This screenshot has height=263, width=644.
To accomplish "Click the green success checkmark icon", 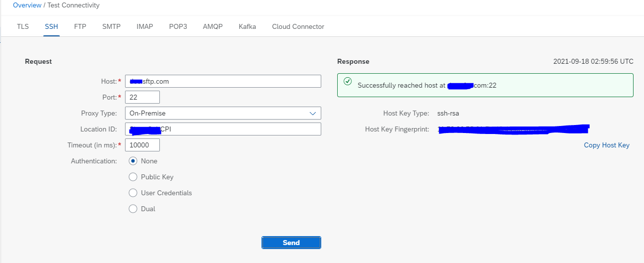I will 348,81.
